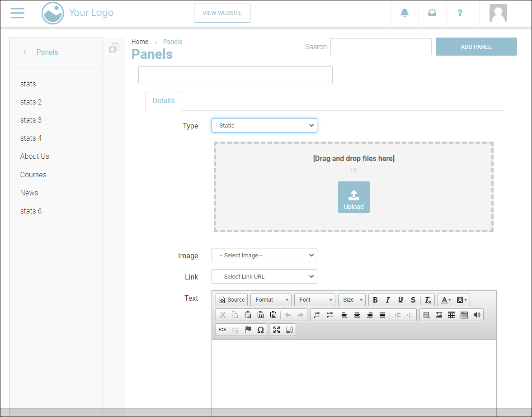Open the text color picker

pos(446,300)
